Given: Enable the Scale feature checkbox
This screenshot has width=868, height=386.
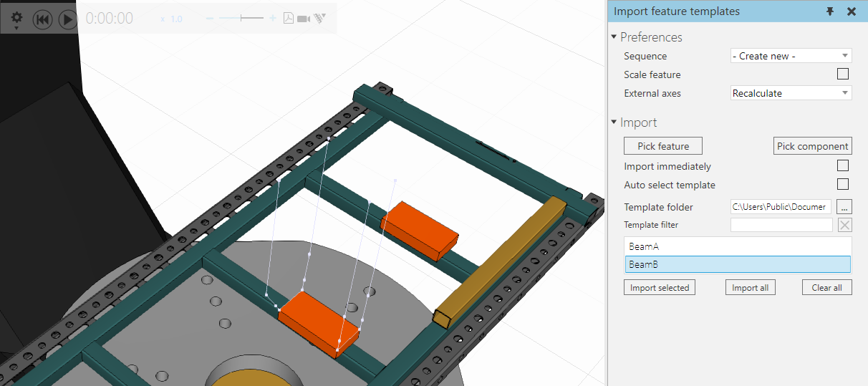Looking at the screenshot, I should coord(843,74).
